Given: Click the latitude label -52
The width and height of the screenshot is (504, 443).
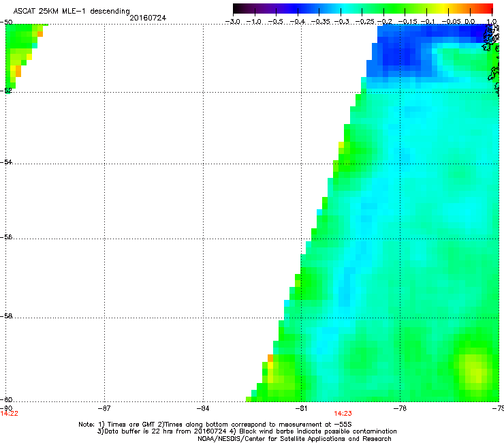Looking at the screenshot, I should (x=6, y=91).
